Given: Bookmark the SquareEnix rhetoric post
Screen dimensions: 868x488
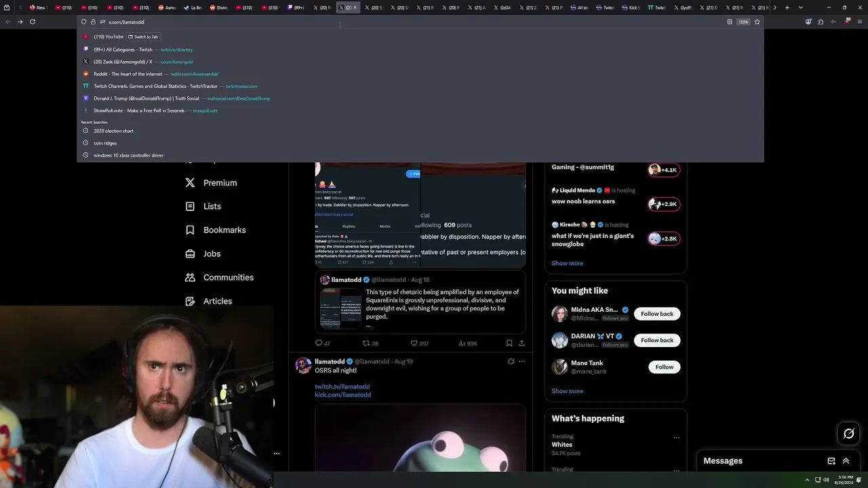Looking at the screenshot, I should [509, 343].
